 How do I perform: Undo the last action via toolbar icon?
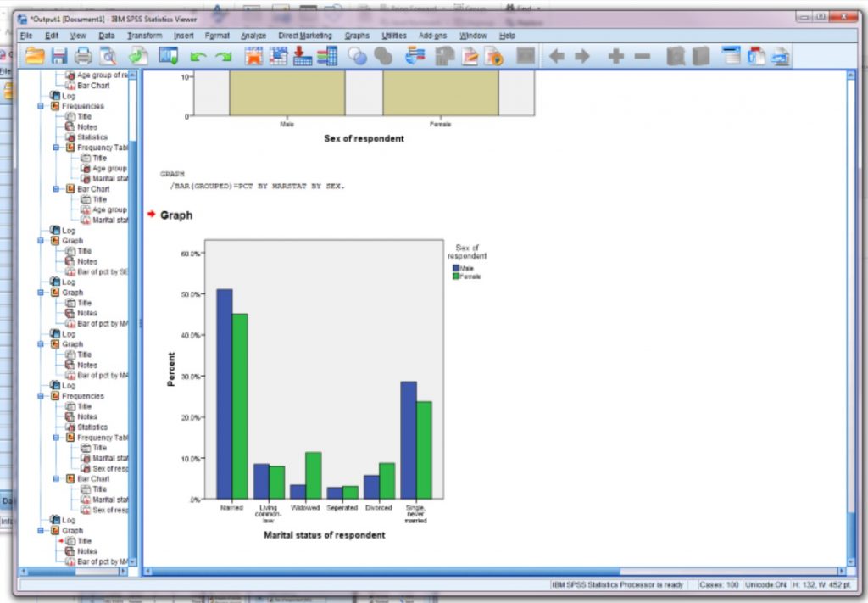tap(197, 57)
